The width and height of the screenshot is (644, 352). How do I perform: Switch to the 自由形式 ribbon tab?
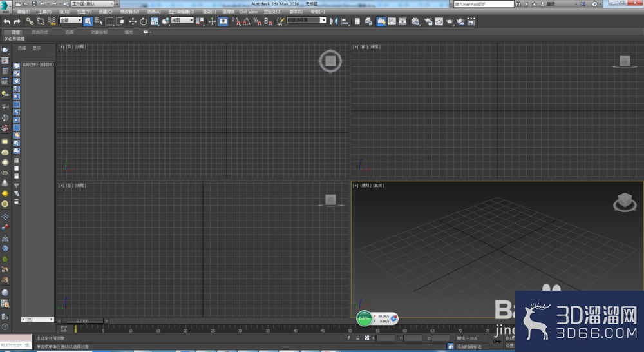[40, 32]
